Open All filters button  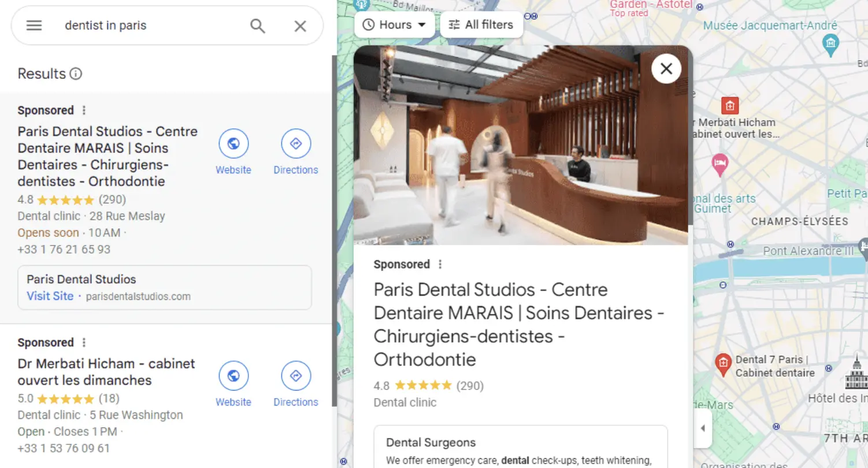coord(481,25)
